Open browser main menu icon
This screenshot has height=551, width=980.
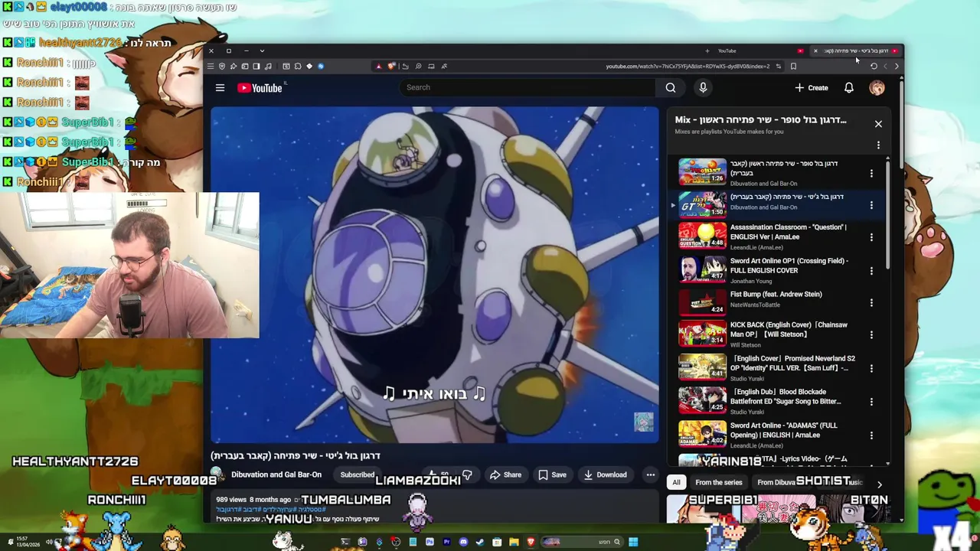[x=211, y=66]
